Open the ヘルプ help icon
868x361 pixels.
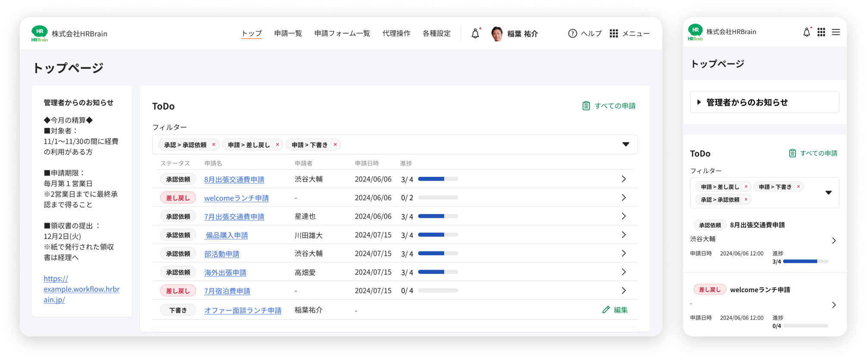572,34
